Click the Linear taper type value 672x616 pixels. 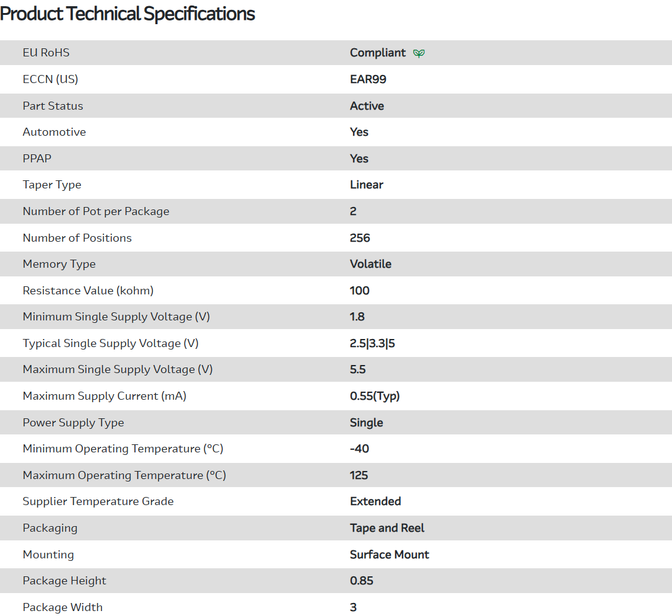pos(367,185)
